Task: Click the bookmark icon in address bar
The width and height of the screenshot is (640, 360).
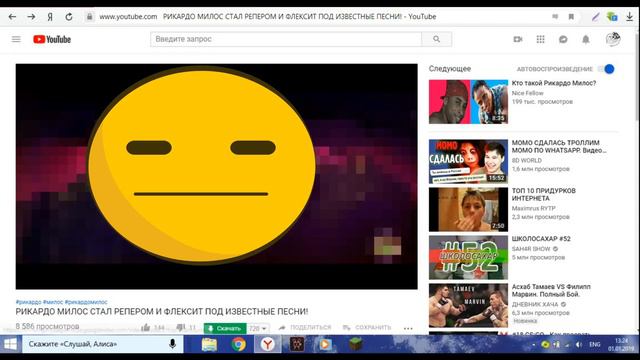Action: click(x=571, y=17)
